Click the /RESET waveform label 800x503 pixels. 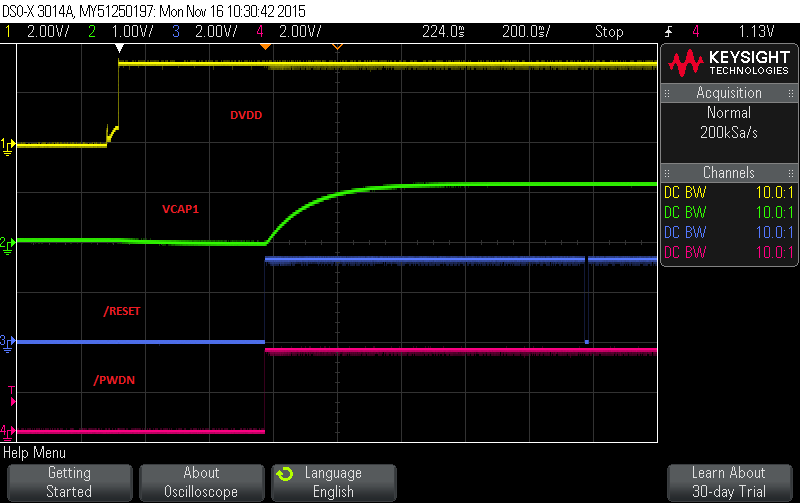tap(121, 311)
